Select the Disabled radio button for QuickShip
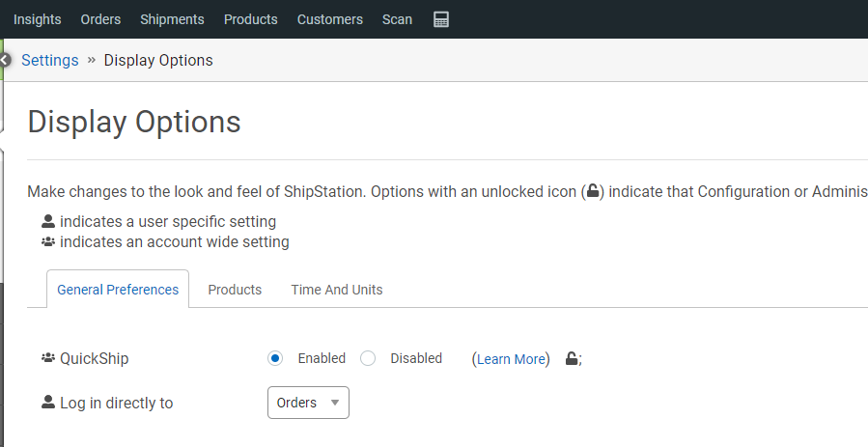868x447 pixels. pyautogui.click(x=368, y=358)
